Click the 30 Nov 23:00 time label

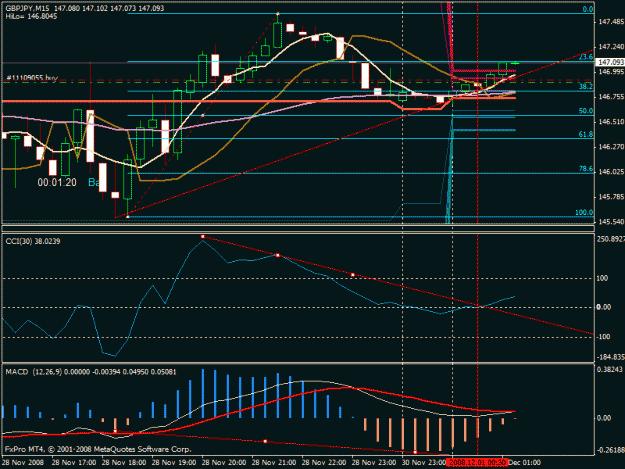tap(424, 463)
